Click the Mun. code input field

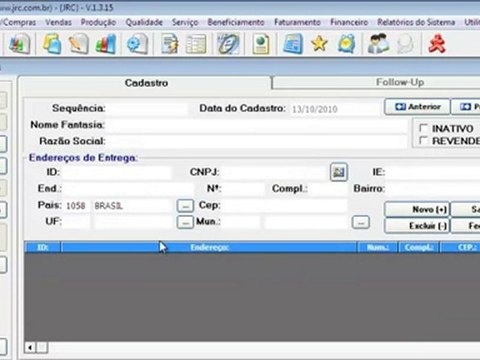pyautogui.click(x=241, y=222)
